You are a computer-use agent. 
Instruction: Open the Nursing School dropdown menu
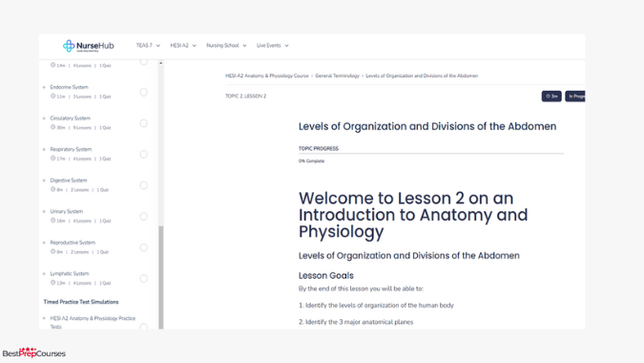[226, 46]
